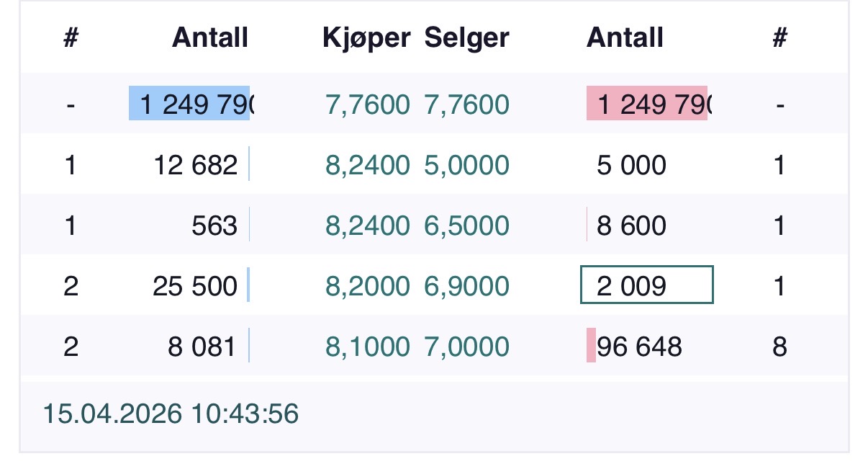Click buyer price 8,2400 beside quantity 563
Viewport: 868px width, 464px height.
pyautogui.click(x=367, y=226)
